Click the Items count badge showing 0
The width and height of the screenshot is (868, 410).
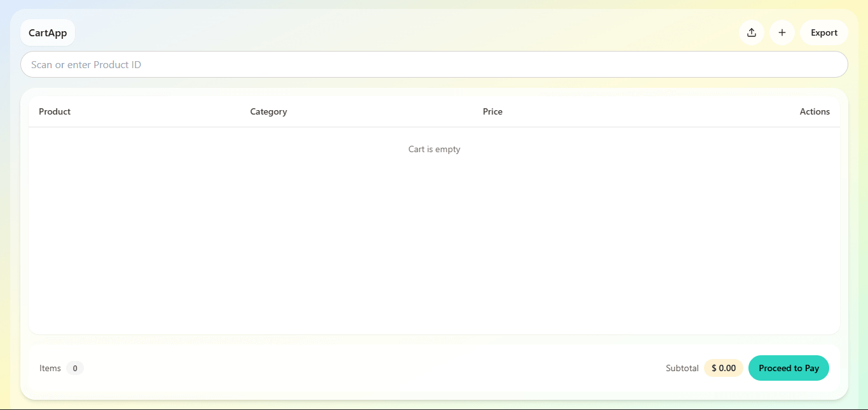pyautogui.click(x=75, y=368)
